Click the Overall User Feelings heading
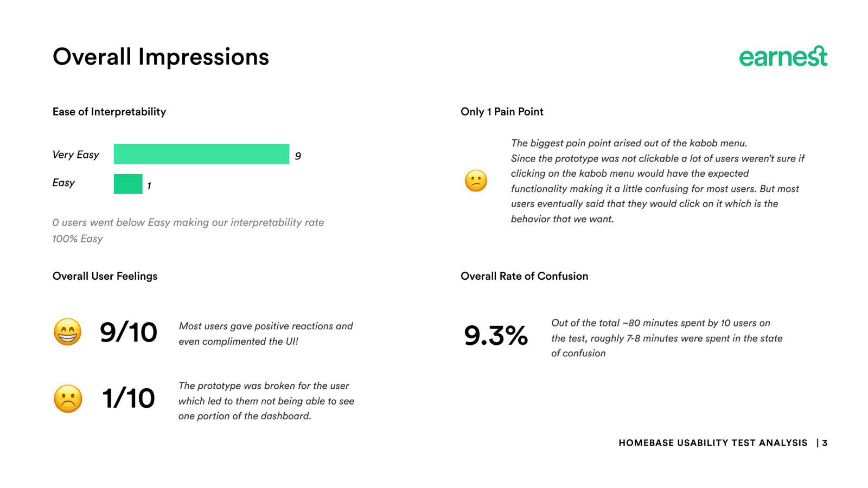The width and height of the screenshot is (868, 488). tap(105, 276)
